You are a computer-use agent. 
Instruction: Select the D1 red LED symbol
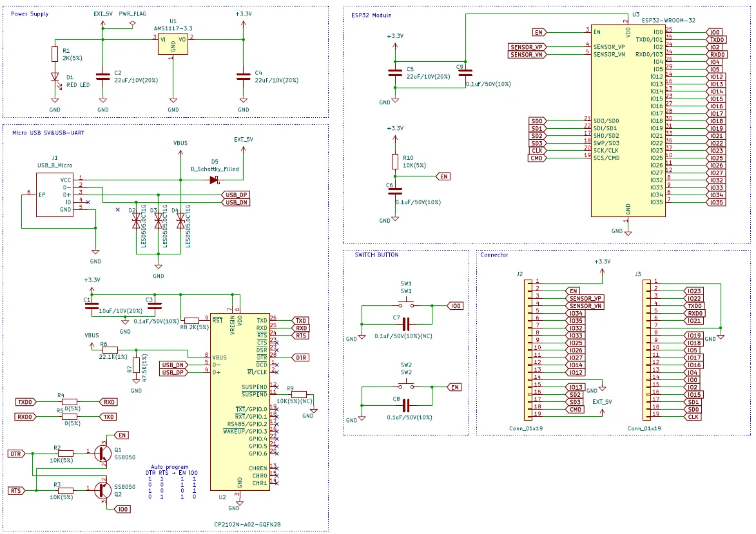(x=55, y=77)
